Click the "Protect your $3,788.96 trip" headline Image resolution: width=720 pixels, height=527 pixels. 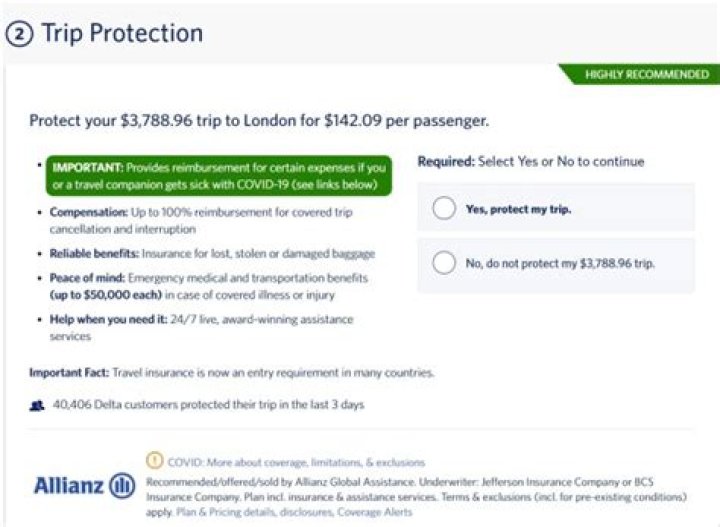click(x=259, y=121)
